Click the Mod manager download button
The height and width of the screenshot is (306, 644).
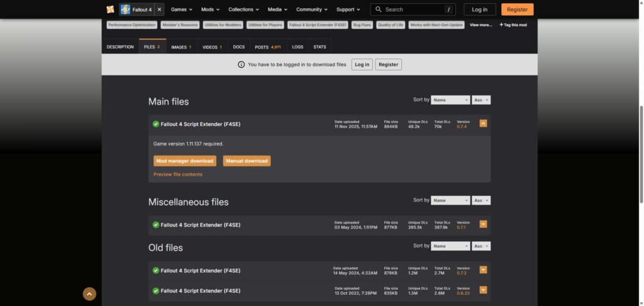(x=184, y=161)
